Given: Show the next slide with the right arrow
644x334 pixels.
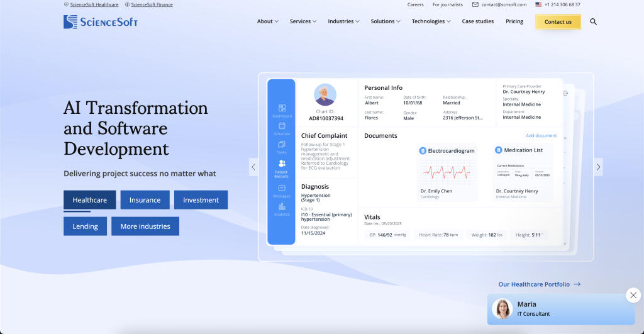Looking at the screenshot, I should pyautogui.click(x=599, y=167).
